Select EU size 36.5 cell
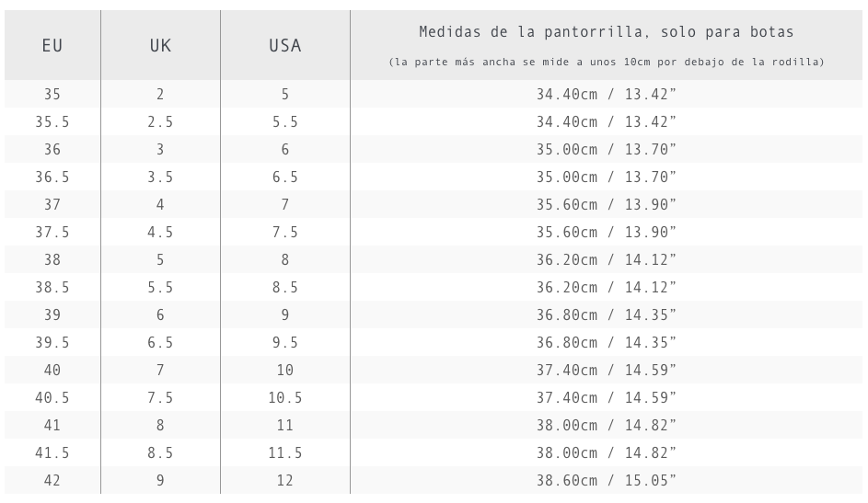This screenshot has width=868, height=503. coord(52,177)
